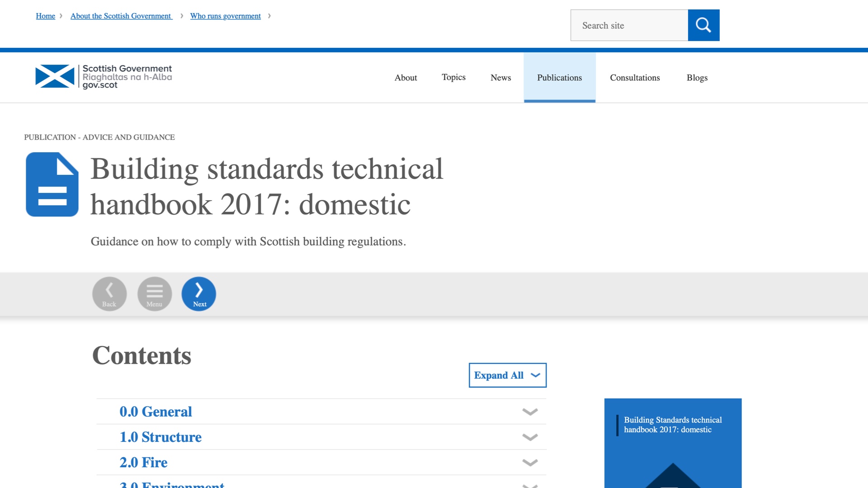Follow the Who runs government breadcrumb
This screenshot has width=868, height=488.
[225, 16]
